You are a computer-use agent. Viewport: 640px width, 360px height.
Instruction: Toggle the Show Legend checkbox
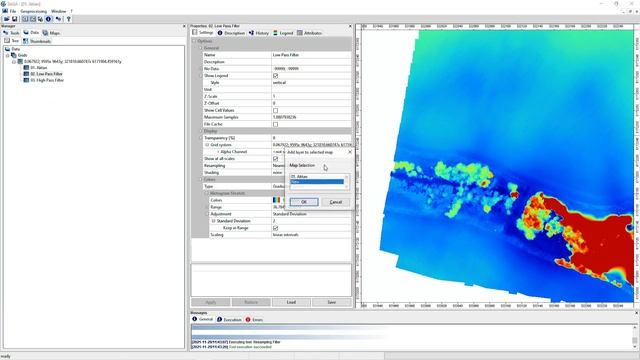pyautogui.click(x=276, y=76)
